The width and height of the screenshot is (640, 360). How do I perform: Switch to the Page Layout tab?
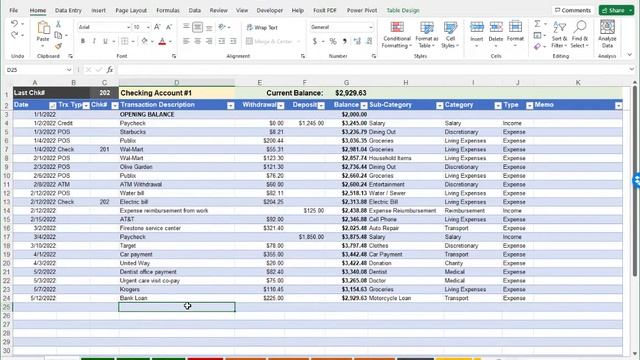(131, 10)
